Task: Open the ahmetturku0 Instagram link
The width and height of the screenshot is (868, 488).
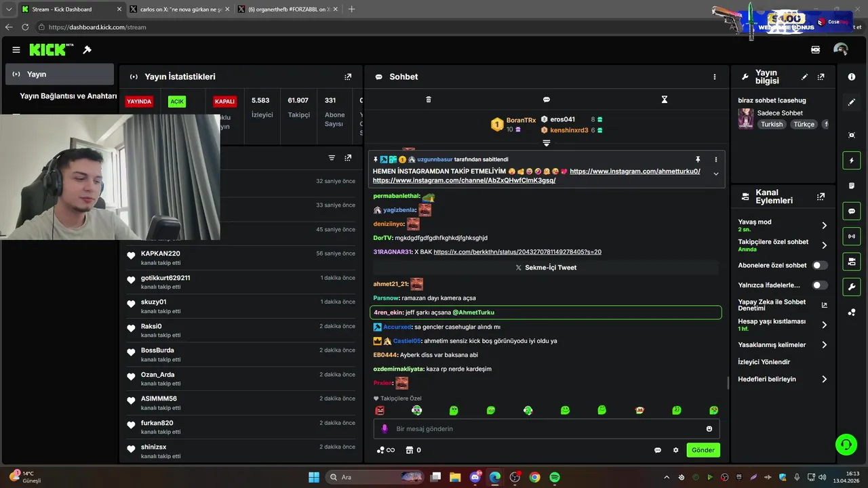Action: tap(635, 171)
